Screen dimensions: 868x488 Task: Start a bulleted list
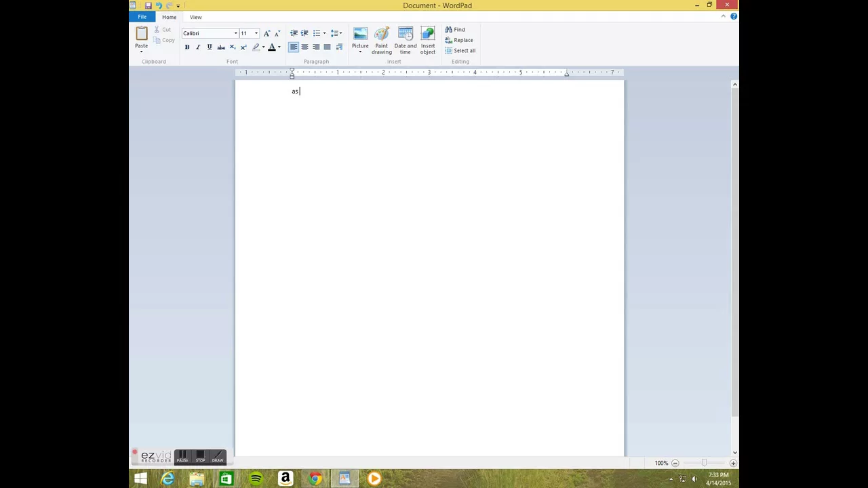click(x=316, y=33)
